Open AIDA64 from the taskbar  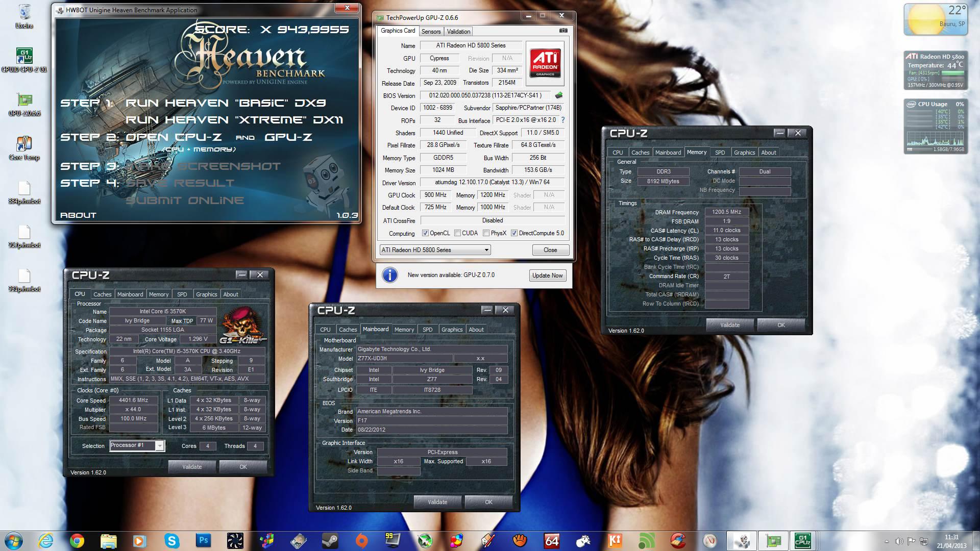tap(552, 541)
